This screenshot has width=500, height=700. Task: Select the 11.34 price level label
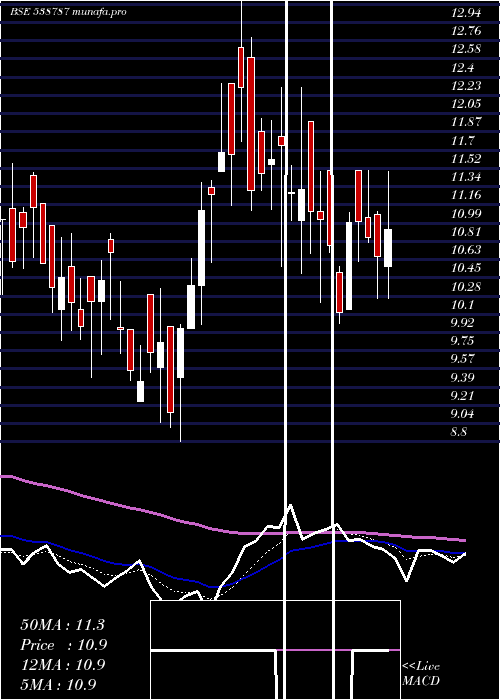[x=466, y=178]
